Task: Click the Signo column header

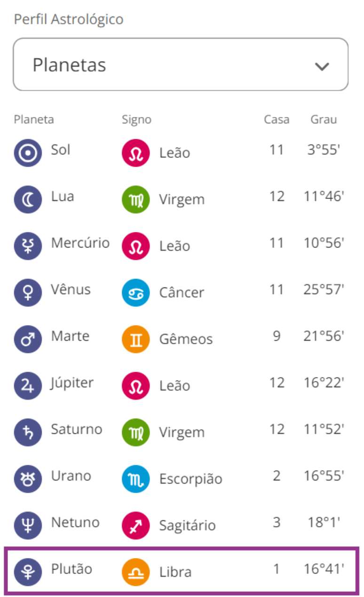Action: (136, 119)
